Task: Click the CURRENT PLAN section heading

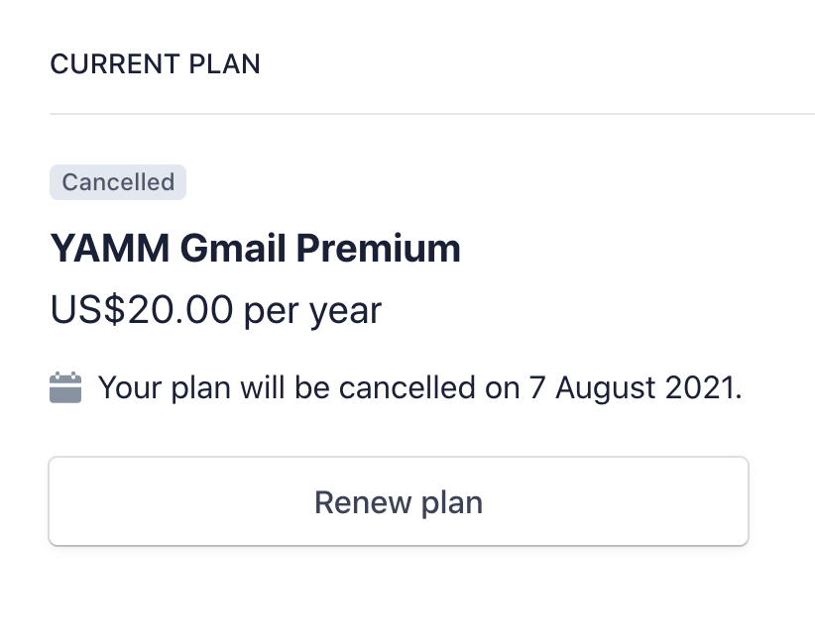Action: point(155,64)
